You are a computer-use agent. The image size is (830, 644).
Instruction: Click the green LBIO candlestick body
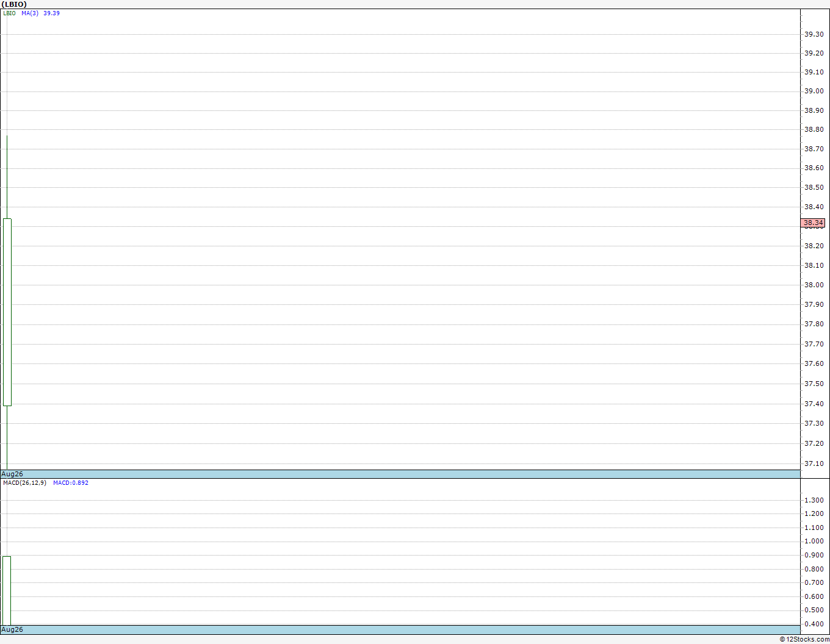pyautogui.click(x=7, y=312)
